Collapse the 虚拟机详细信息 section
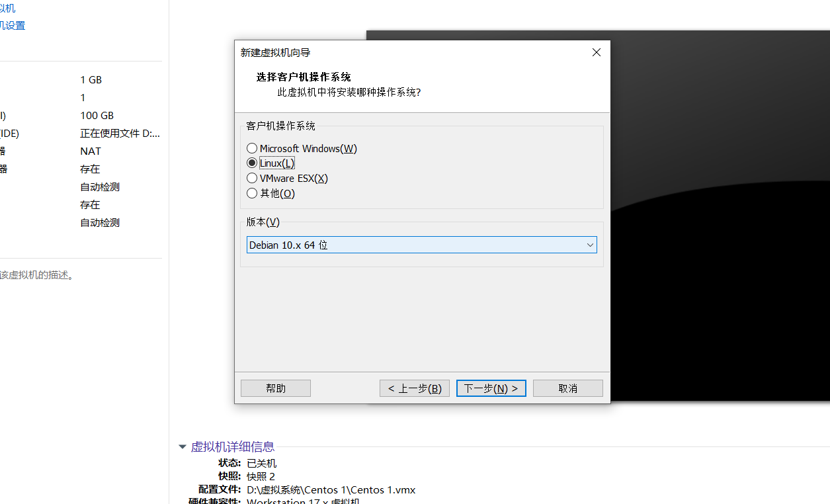Viewport: 830px width, 504px height. coord(182,446)
